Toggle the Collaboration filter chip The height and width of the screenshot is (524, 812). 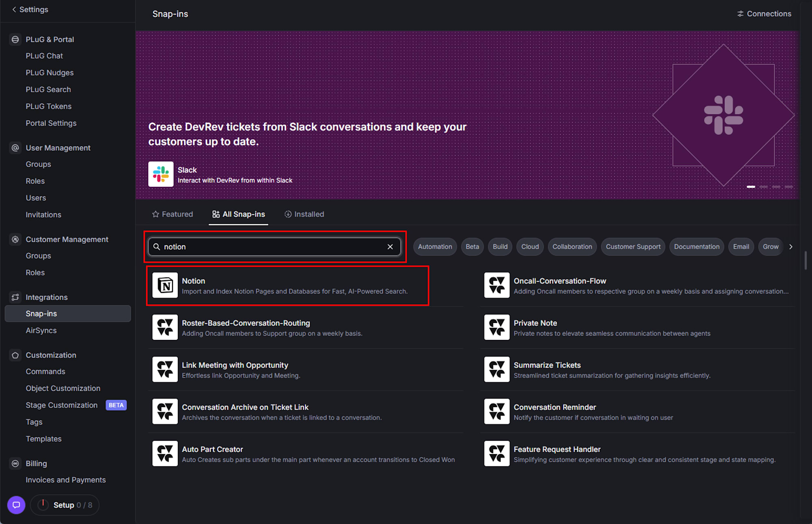pos(572,247)
